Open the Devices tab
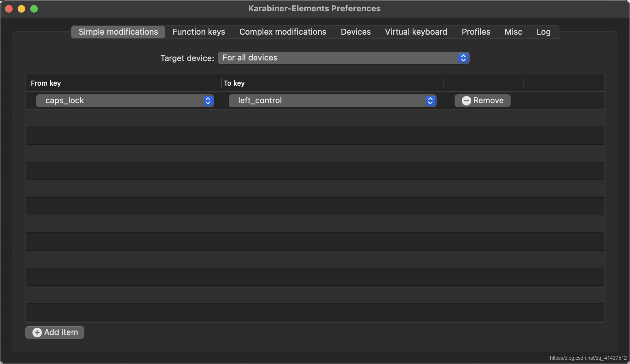 [356, 32]
